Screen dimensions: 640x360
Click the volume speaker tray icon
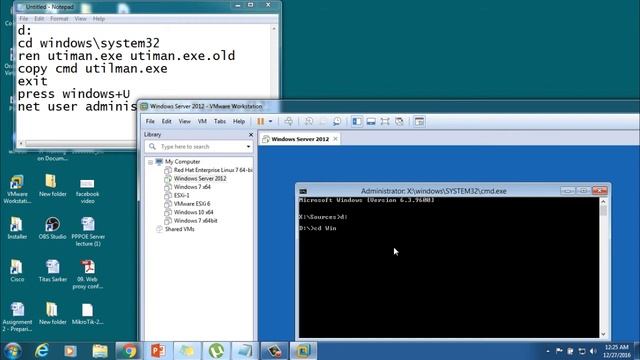(x=593, y=351)
